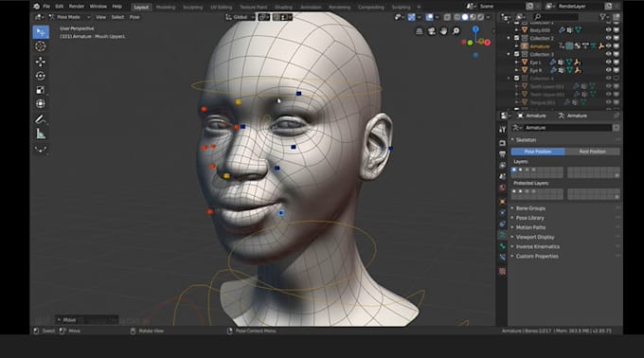
Task: Hide Armature in viewport via eye icon
Action: click(609, 46)
